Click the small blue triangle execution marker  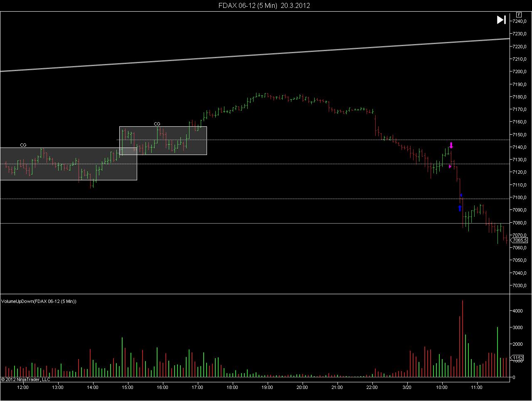pyautogui.click(x=461, y=195)
